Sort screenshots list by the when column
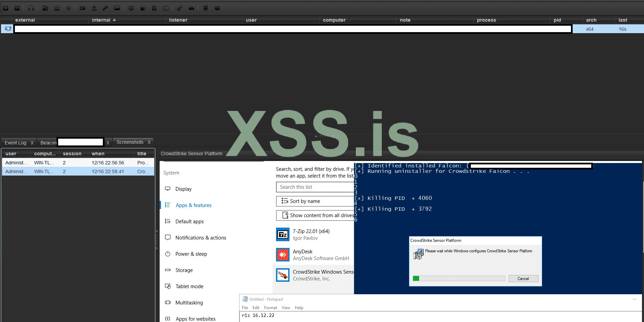The height and width of the screenshot is (322, 644). (111, 154)
